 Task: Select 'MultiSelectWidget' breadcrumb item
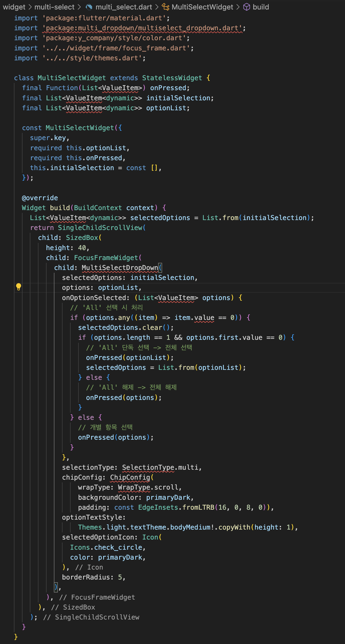202,7
